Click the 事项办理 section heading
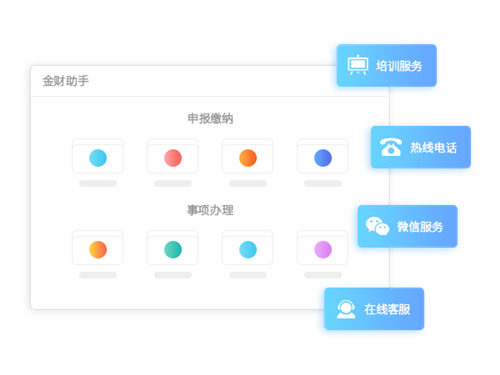 (x=210, y=210)
